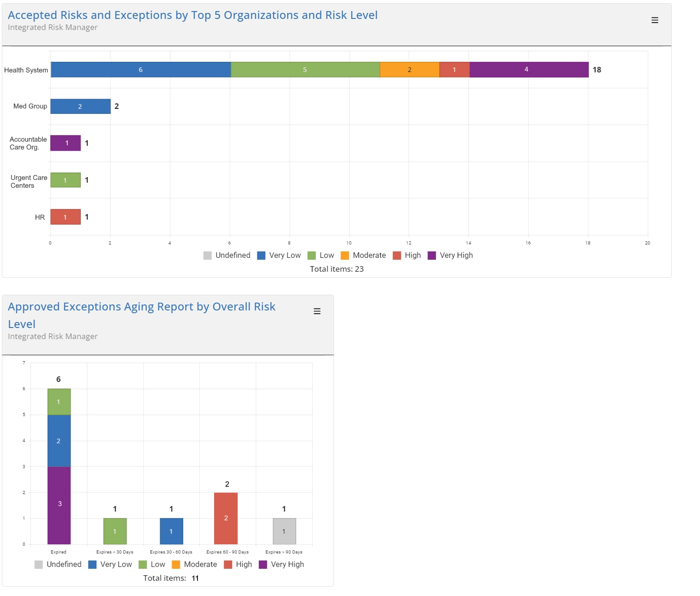Click the Total items: 23 text
Screen dimensions: 700x596
337,269
